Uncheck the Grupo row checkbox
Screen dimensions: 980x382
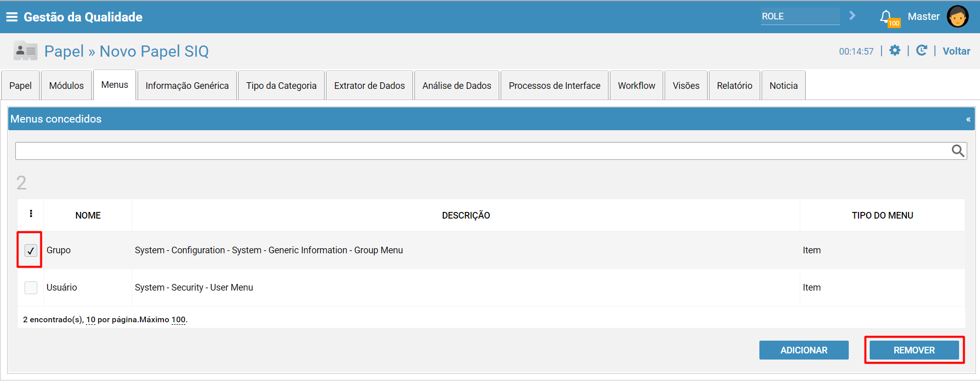click(31, 250)
